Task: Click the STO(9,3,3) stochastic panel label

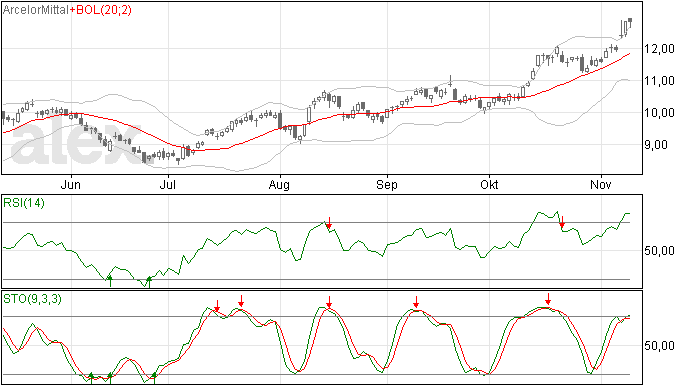Action: pos(33,299)
